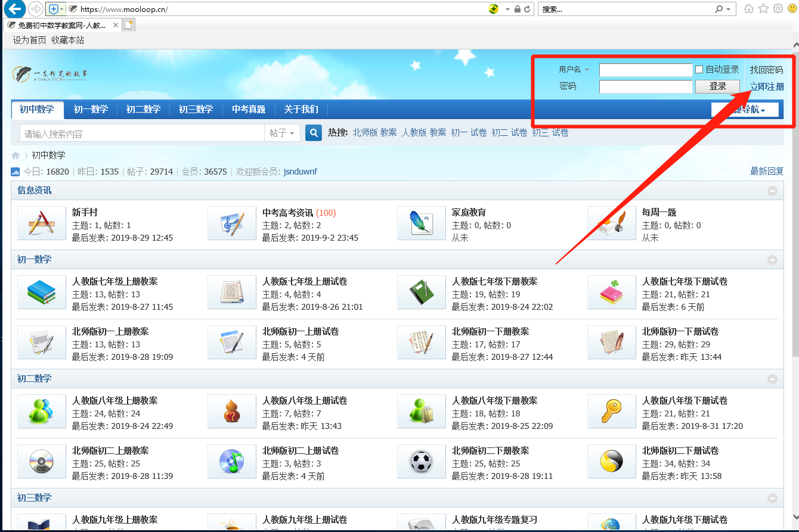Click the lock icon in address bar
The height and width of the screenshot is (532, 799).
click(x=518, y=10)
